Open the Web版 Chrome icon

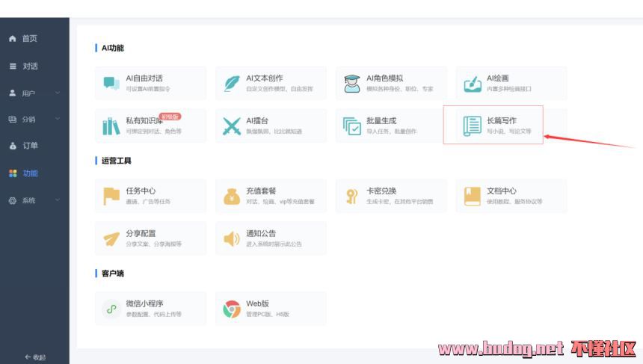point(232,309)
